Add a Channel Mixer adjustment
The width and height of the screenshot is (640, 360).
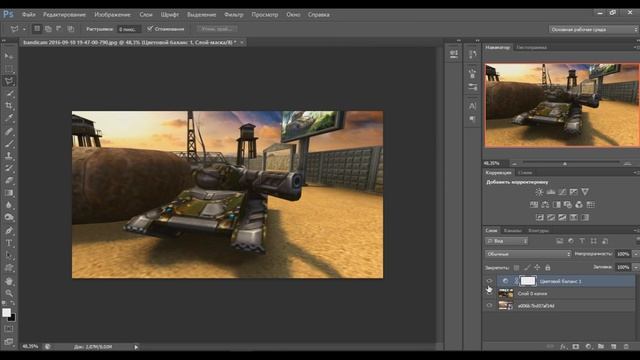click(x=579, y=204)
